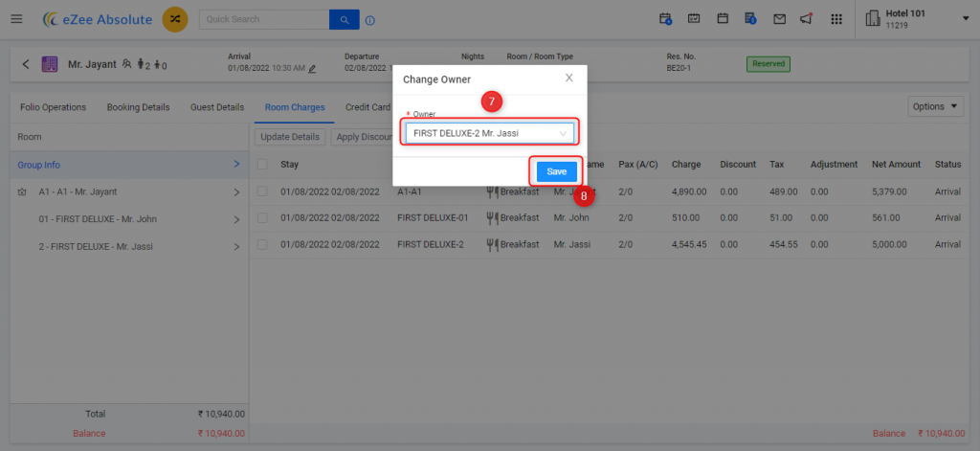Click the hotel building icon near Hotel 101
This screenshot has height=451, width=980.
(873, 19)
